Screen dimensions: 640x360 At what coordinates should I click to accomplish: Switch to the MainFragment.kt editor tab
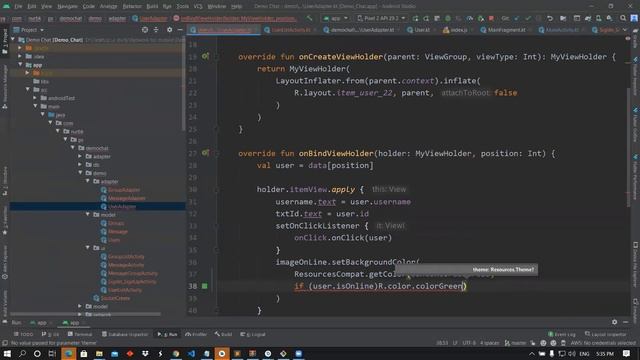pos(505,30)
